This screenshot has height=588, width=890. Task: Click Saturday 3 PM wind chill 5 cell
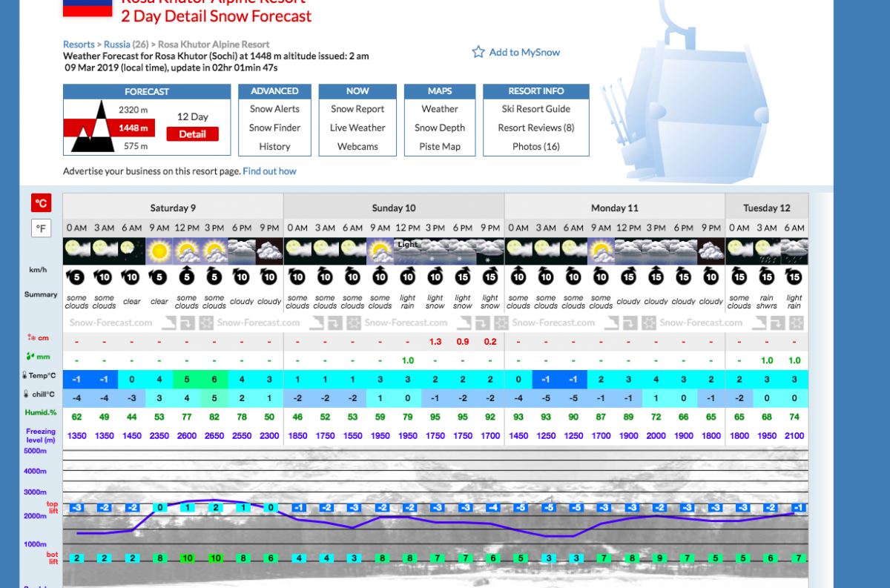click(x=214, y=398)
